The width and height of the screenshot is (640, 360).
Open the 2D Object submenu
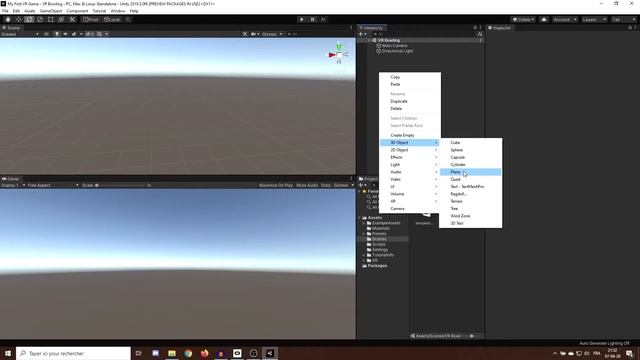point(410,150)
